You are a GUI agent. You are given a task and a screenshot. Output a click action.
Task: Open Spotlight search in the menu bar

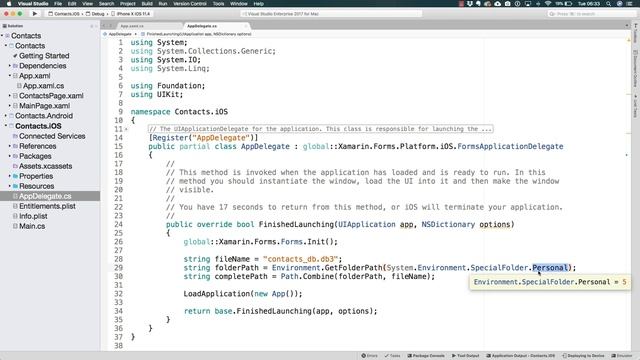point(609,4)
